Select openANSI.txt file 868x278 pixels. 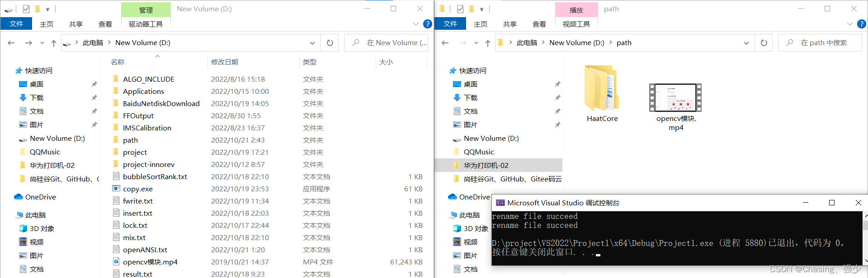(x=145, y=250)
